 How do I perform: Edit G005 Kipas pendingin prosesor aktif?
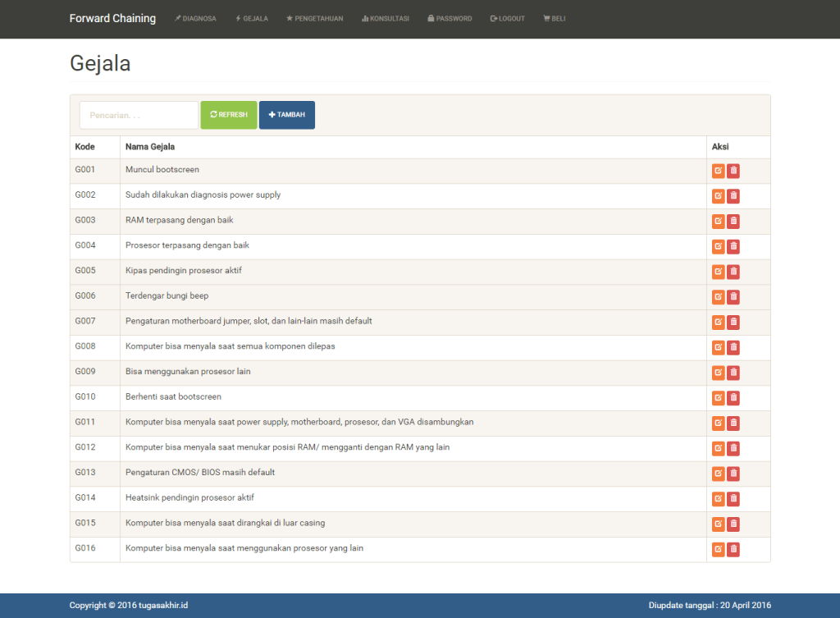coord(718,272)
